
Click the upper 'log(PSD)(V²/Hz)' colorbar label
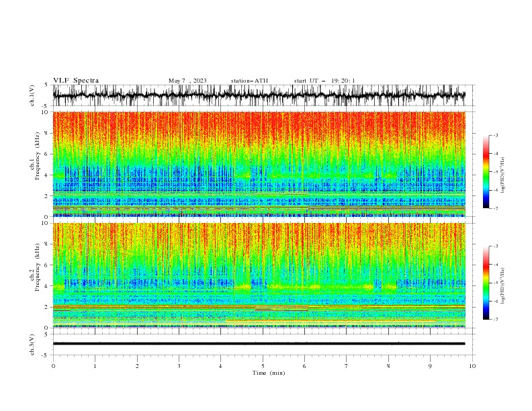(502, 175)
